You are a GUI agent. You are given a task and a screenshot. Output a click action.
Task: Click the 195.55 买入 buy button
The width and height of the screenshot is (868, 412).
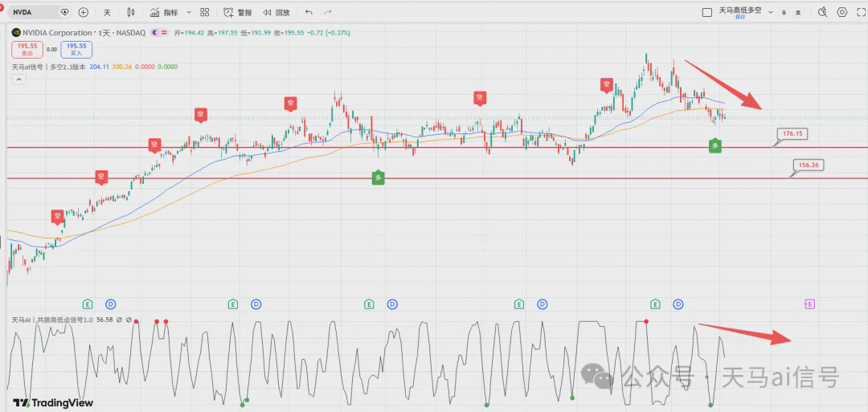(x=76, y=50)
